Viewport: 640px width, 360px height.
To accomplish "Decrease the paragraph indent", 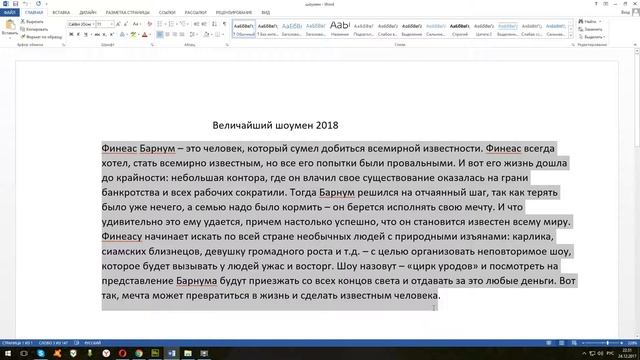I will [196, 24].
